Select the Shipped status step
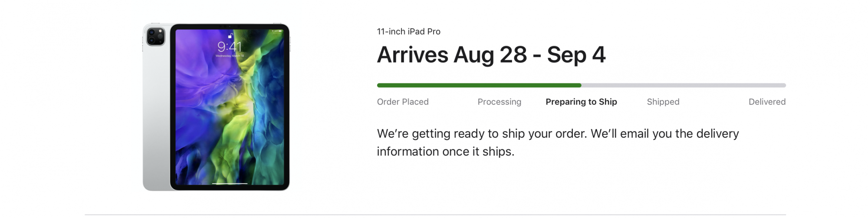Screen dimensions: 868x218 click(x=663, y=102)
